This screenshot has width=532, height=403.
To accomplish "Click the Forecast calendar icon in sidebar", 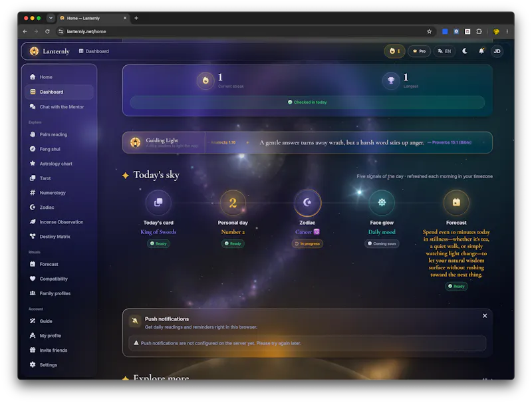I will click(x=33, y=264).
